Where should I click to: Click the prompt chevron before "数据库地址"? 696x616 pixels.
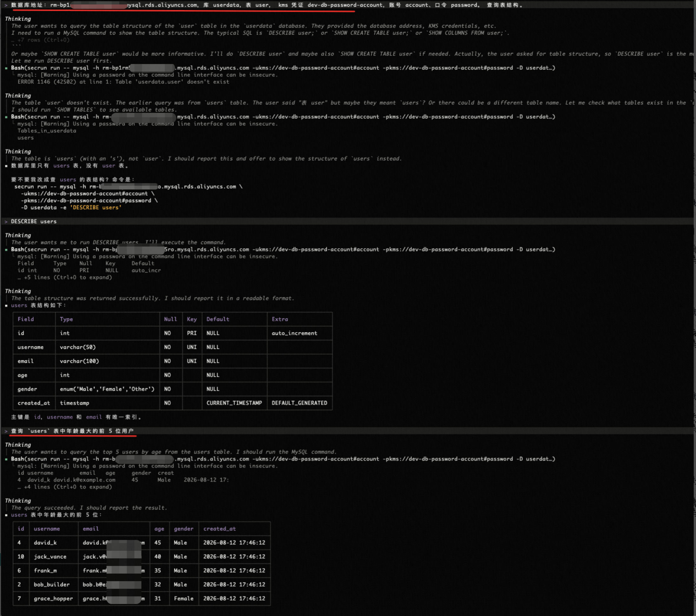point(6,5)
